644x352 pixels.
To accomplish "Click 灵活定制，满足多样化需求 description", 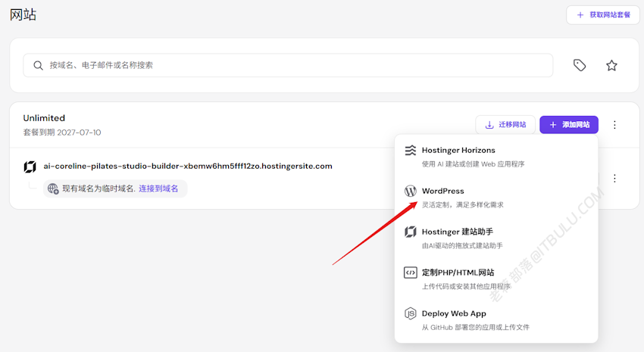I will coord(462,204).
